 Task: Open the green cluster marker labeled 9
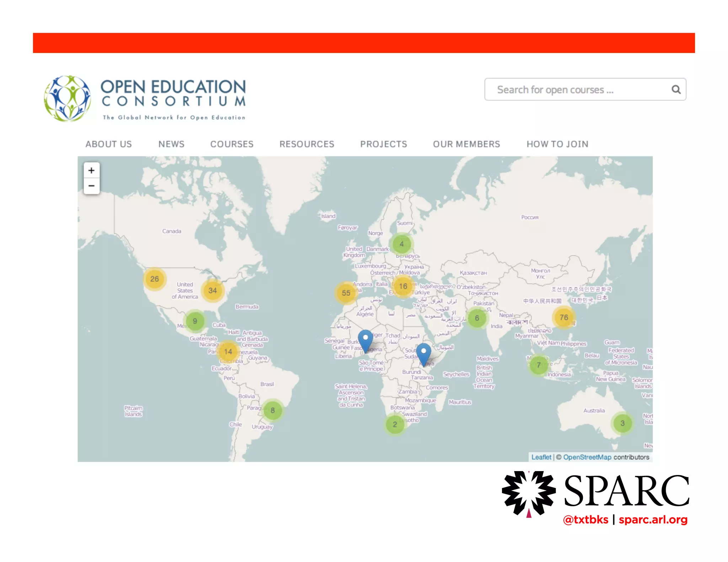(x=195, y=321)
